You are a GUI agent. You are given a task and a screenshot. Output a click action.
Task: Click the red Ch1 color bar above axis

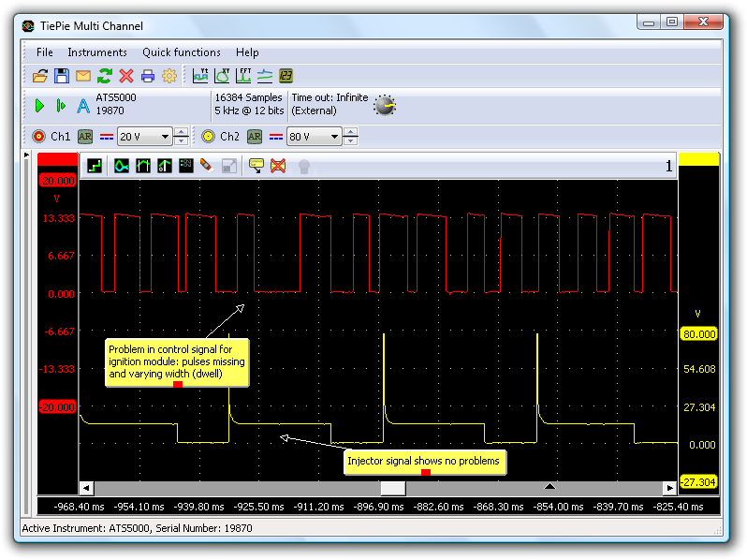[x=57, y=159]
